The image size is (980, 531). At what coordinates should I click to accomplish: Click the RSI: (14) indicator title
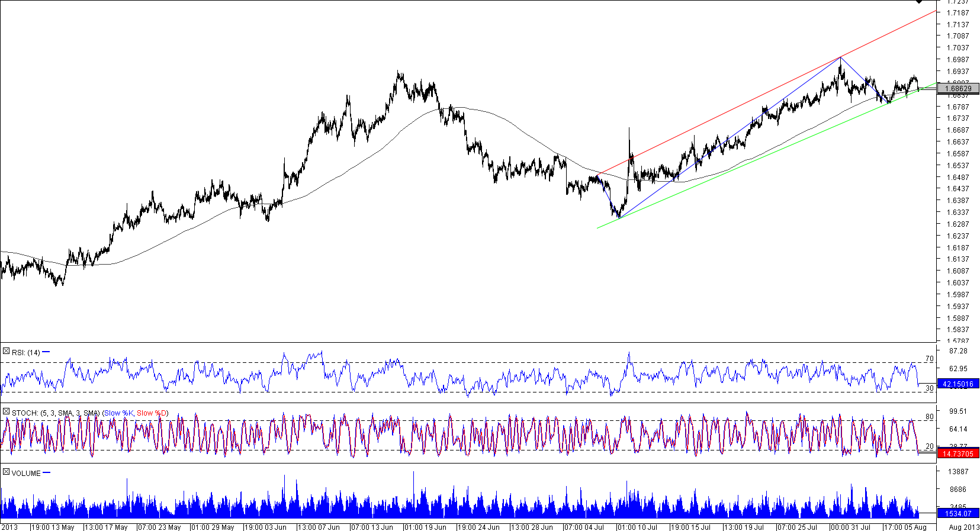tap(26, 352)
